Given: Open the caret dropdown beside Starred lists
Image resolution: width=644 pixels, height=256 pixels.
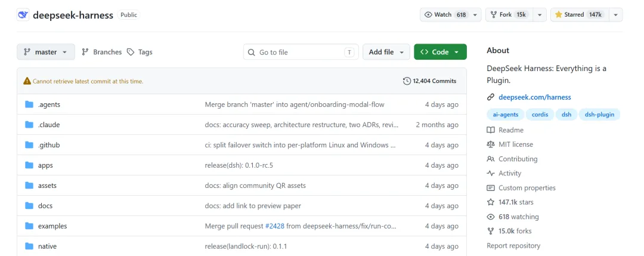Looking at the screenshot, I should point(615,14).
